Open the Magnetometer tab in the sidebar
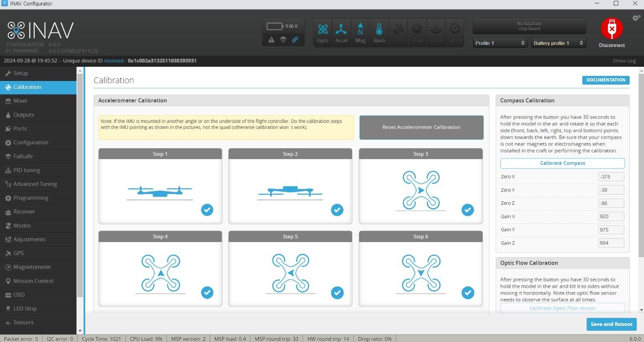Image resolution: width=644 pixels, height=342 pixels. [31, 267]
